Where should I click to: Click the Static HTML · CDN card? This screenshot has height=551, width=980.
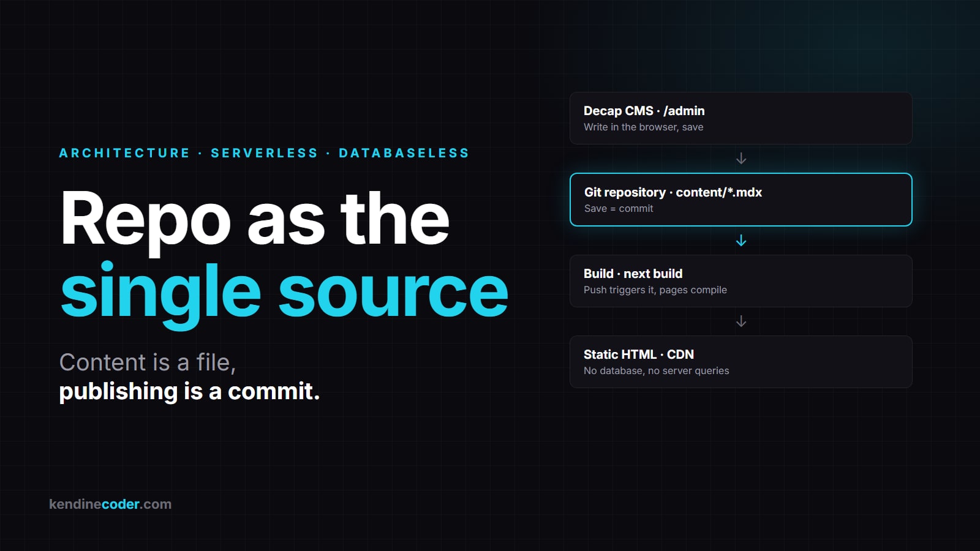pyautogui.click(x=741, y=362)
